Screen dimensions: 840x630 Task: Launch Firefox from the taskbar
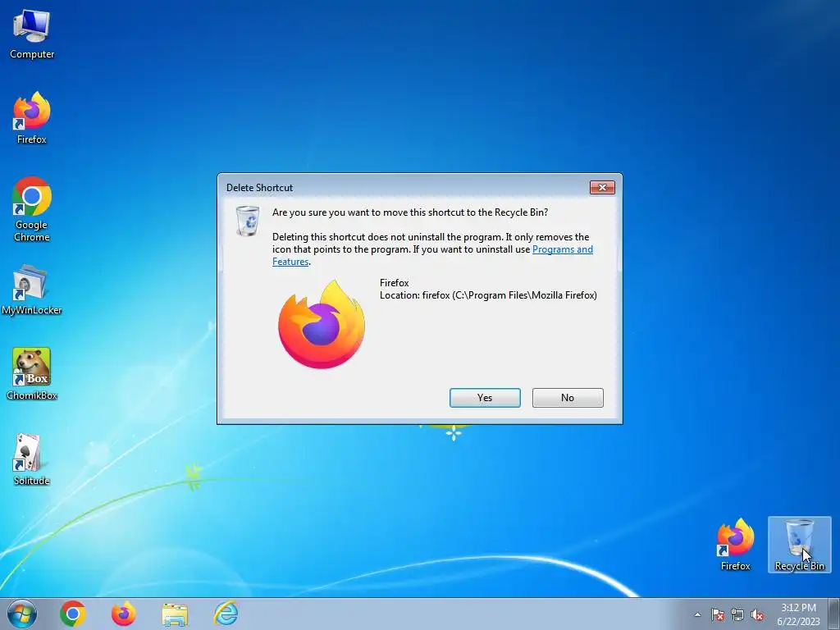124,614
